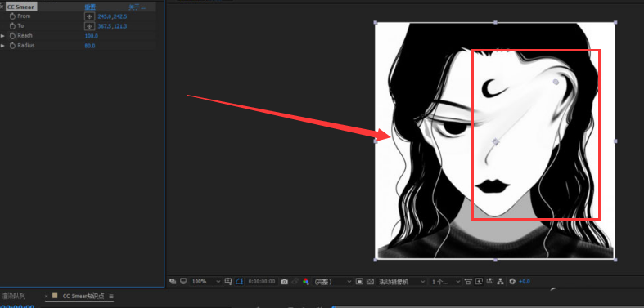Click the primary viewer monitor icon
The width and height of the screenshot is (644, 308).
[x=183, y=281]
